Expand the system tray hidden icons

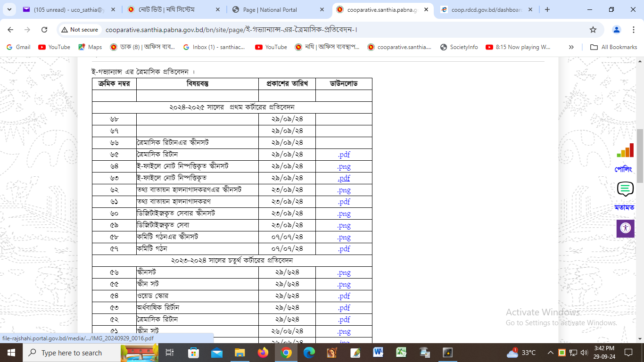(x=550, y=353)
